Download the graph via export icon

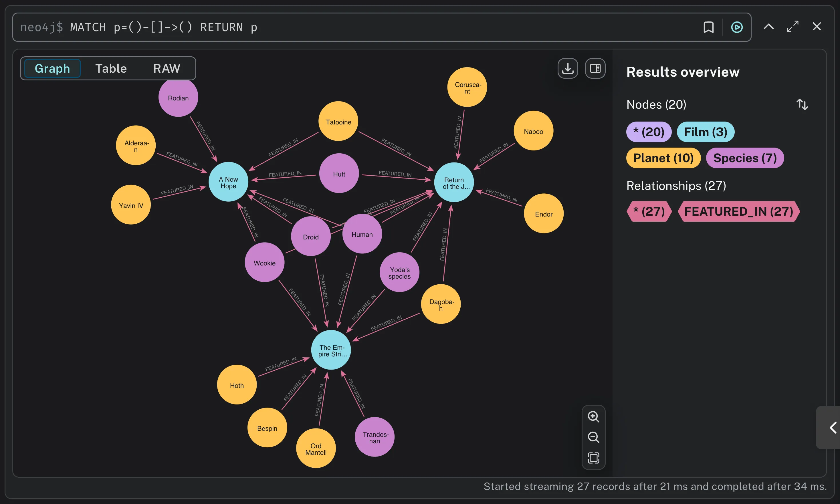(568, 68)
